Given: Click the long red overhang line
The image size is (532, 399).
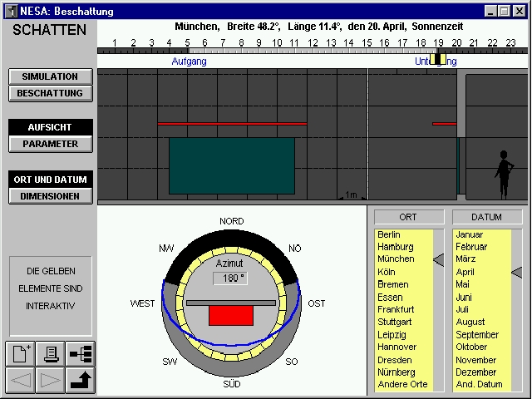Looking at the screenshot, I should click(x=233, y=124).
